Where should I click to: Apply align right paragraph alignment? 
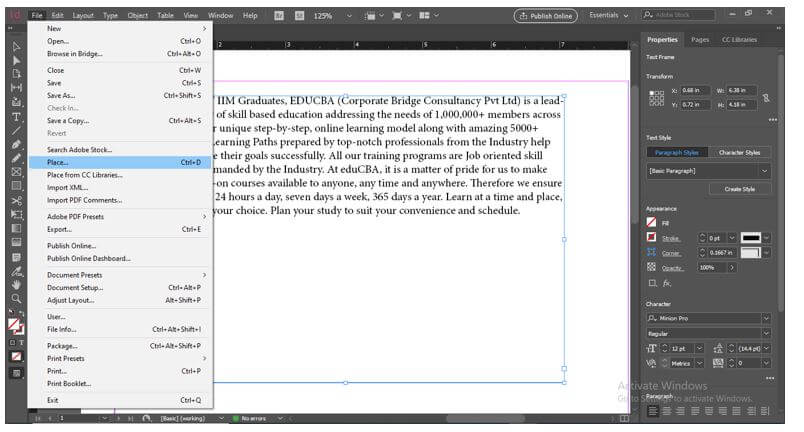pyautogui.click(x=680, y=411)
